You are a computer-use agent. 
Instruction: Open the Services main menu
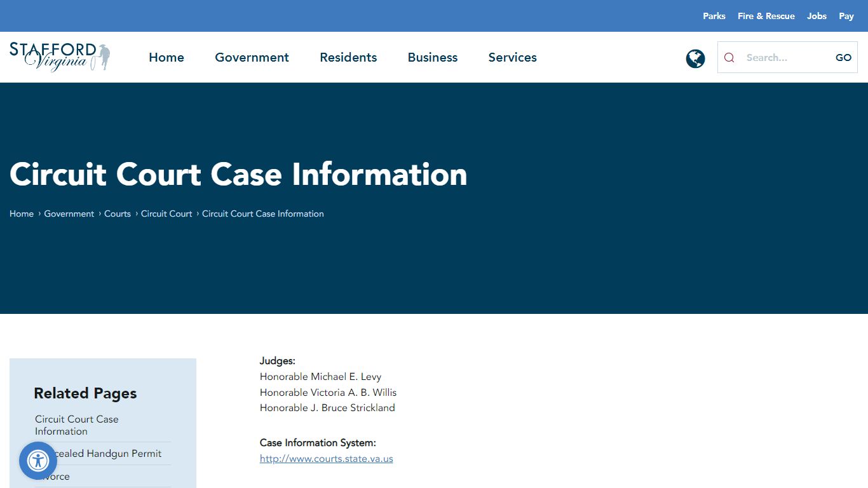512,57
